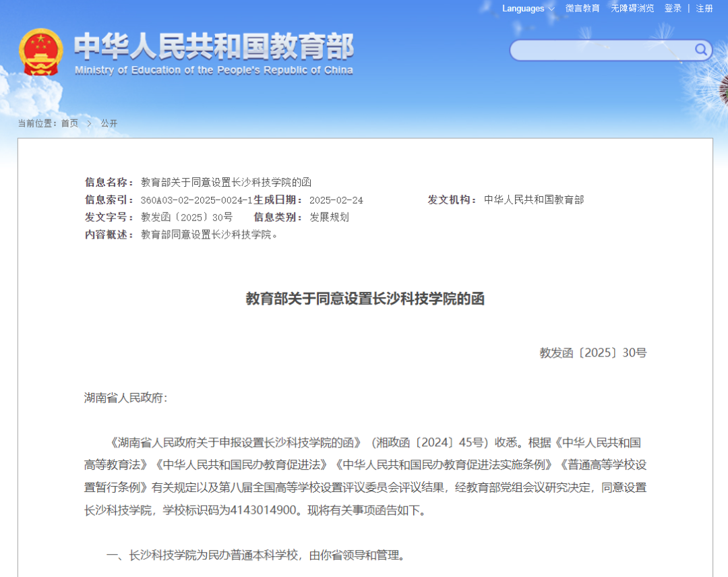
Task: Click the 信息名称 field value text
Action: point(225,182)
